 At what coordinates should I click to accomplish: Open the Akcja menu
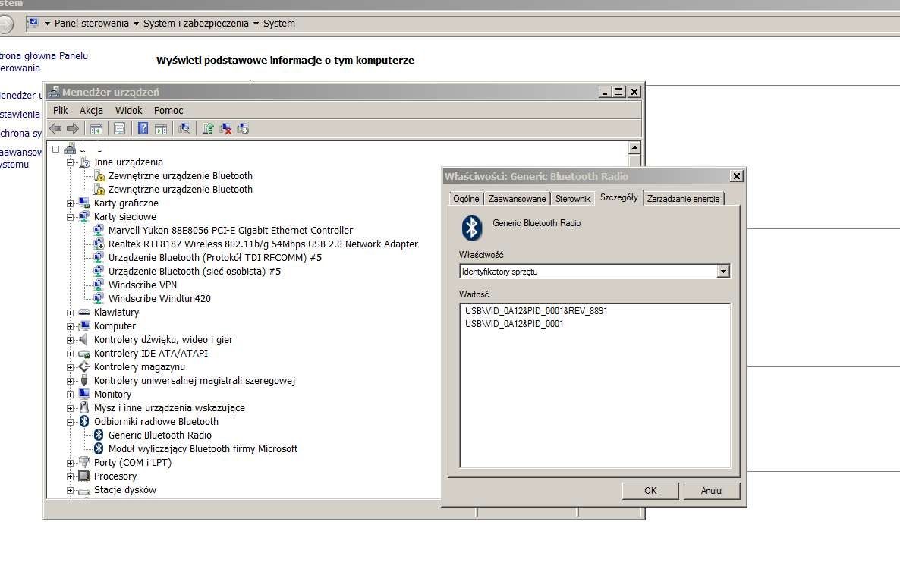(x=91, y=110)
